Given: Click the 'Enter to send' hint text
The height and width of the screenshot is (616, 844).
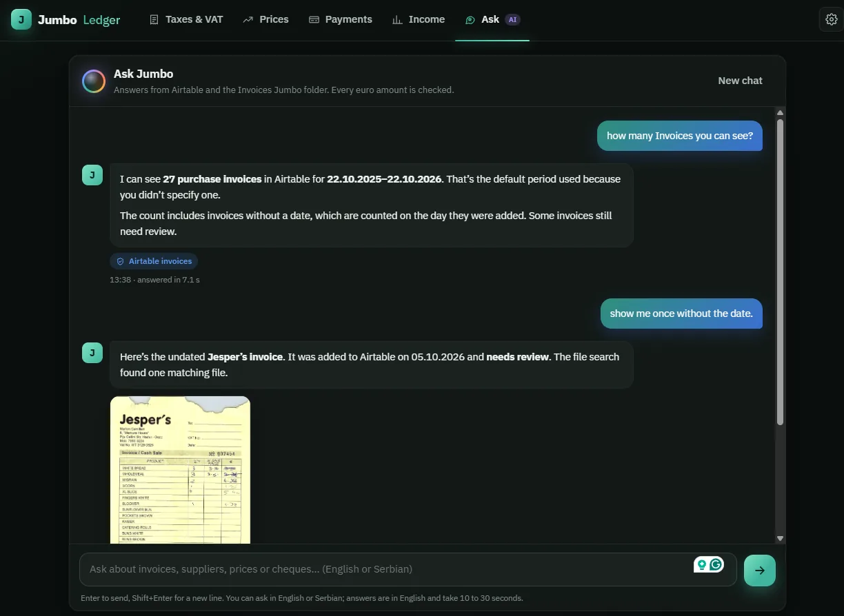Looking at the screenshot, I should [302, 598].
